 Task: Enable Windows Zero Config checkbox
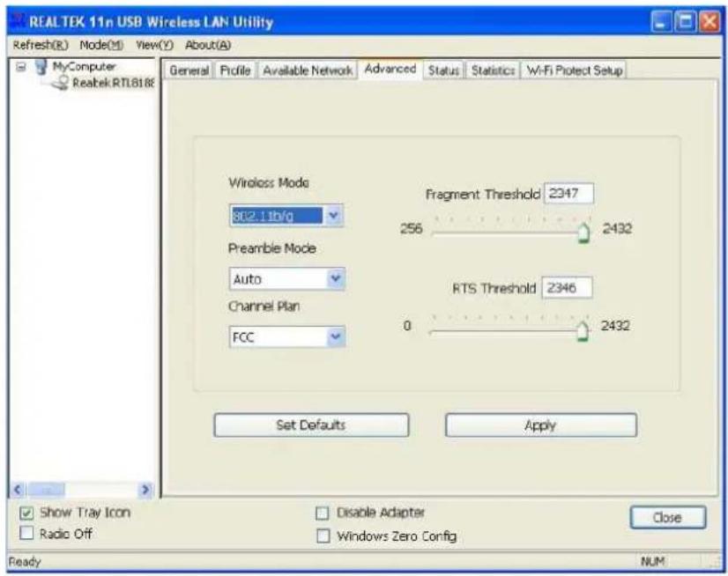(x=323, y=536)
